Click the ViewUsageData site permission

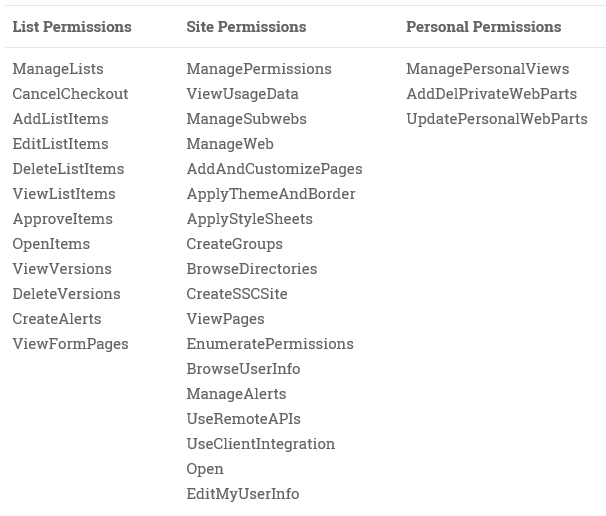tap(242, 94)
